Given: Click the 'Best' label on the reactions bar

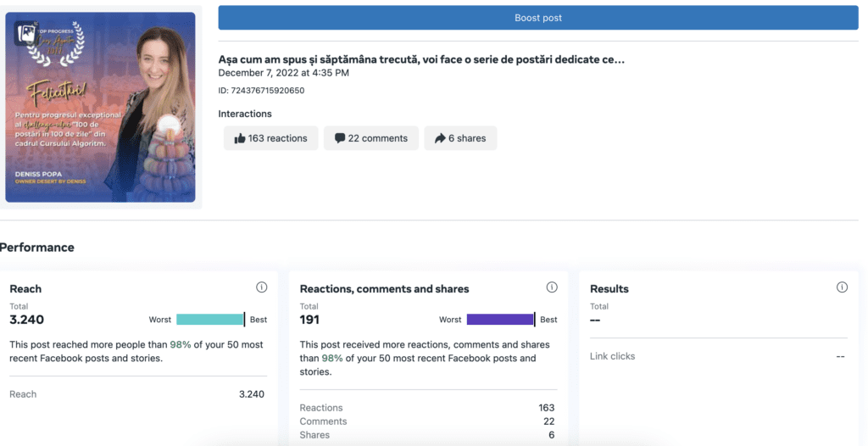Looking at the screenshot, I should click(x=548, y=320).
